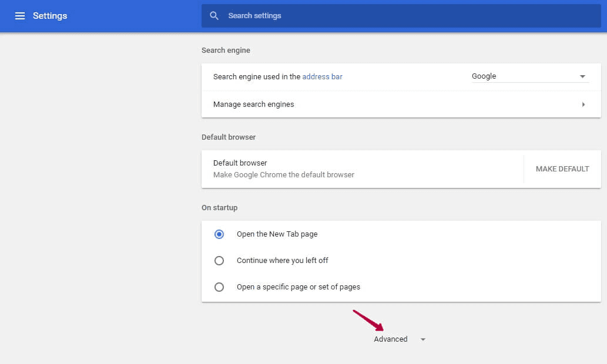Enable Open a specific page or set of pages
The width and height of the screenshot is (607, 364).
[219, 287]
